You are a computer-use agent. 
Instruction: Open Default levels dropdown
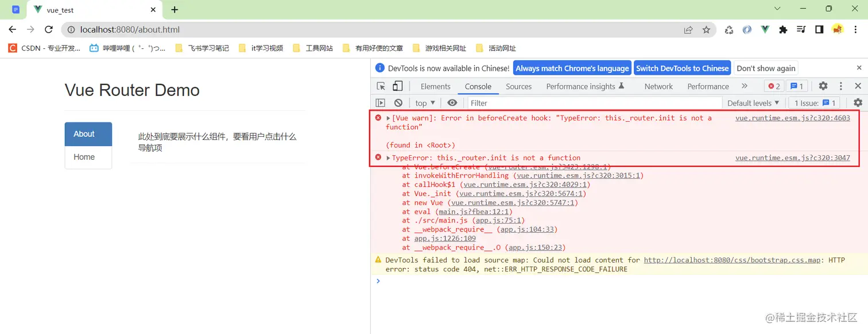click(753, 103)
